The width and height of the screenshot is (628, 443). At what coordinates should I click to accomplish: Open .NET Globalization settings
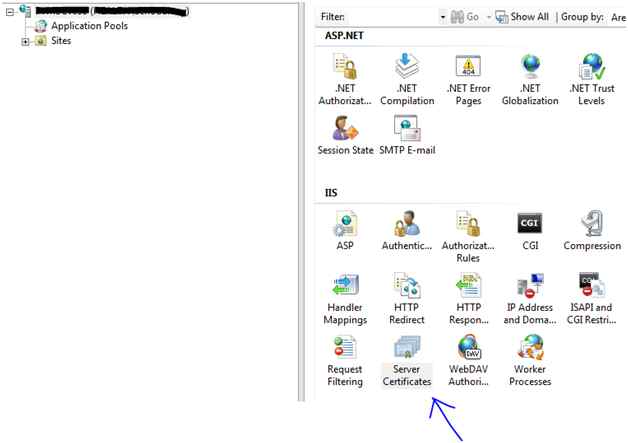tap(530, 79)
